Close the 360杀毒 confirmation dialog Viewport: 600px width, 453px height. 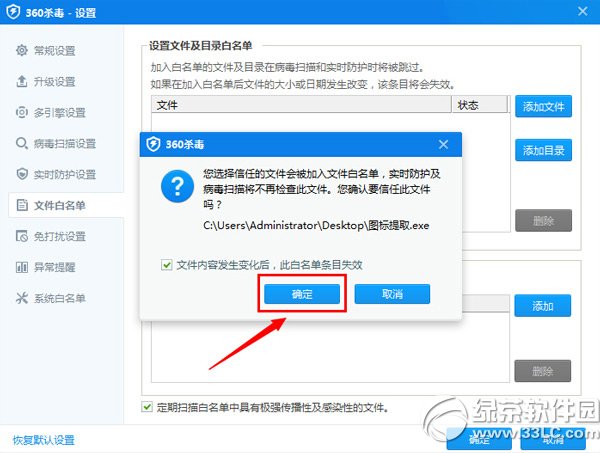pyautogui.click(x=443, y=144)
